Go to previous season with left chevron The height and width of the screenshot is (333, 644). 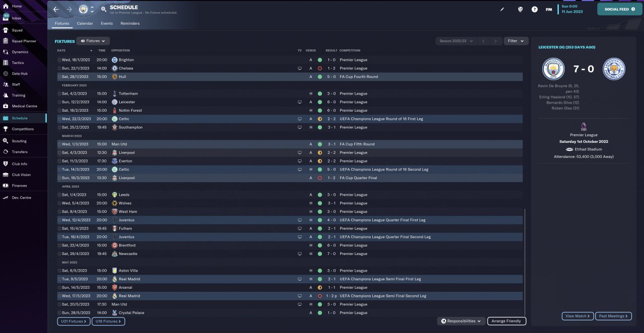coord(483,41)
